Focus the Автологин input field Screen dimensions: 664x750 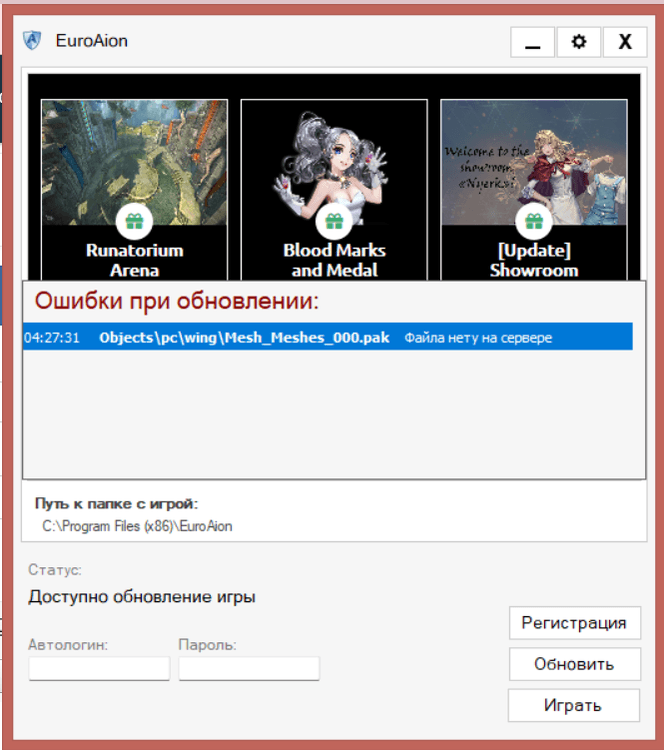coord(99,668)
